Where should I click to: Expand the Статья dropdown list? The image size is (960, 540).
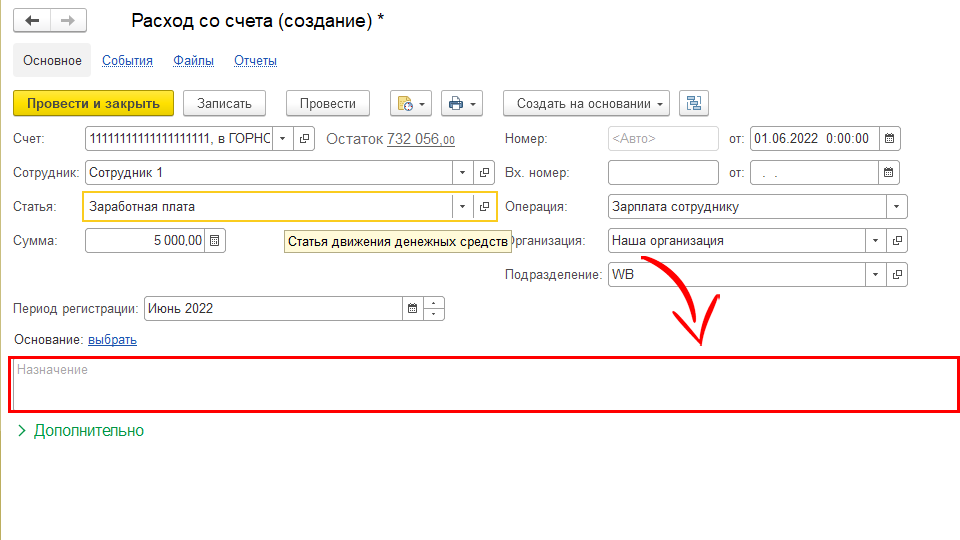click(462, 206)
